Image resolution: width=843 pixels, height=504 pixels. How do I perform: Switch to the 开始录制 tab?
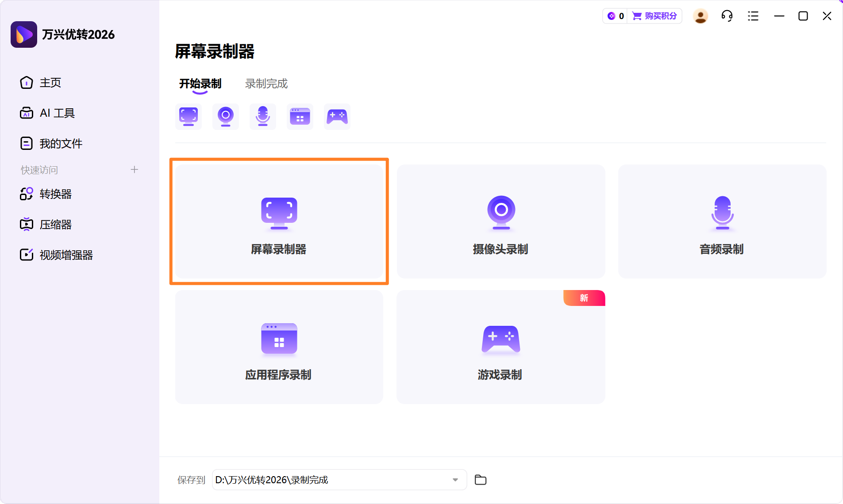point(200,83)
